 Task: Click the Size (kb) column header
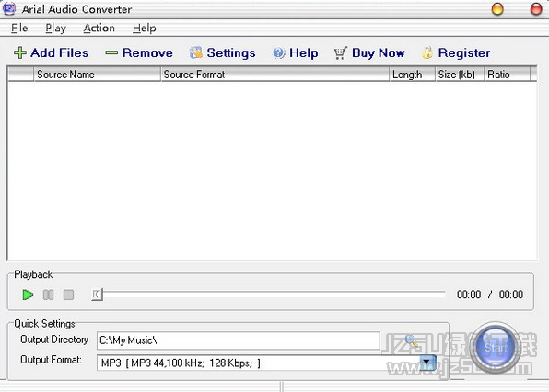point(460,75)
